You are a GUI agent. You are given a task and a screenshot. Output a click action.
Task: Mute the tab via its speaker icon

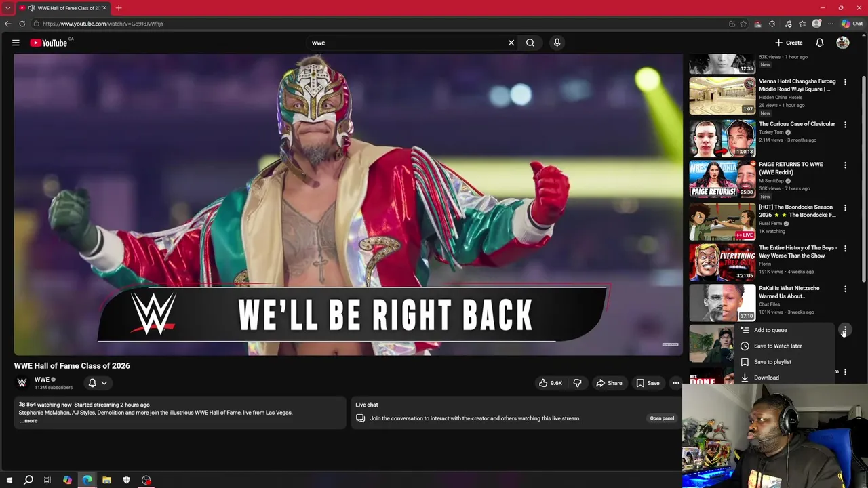pyautogui.click(x=31, y=8)
